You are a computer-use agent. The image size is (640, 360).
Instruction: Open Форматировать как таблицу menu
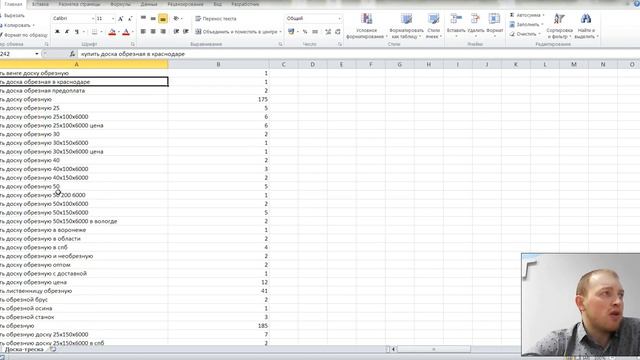tap(406, 26)
